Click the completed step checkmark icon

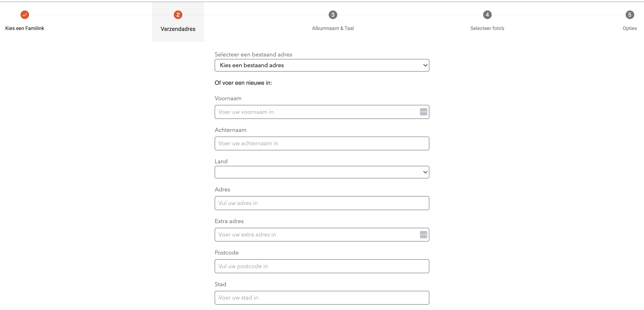[25, 15]
